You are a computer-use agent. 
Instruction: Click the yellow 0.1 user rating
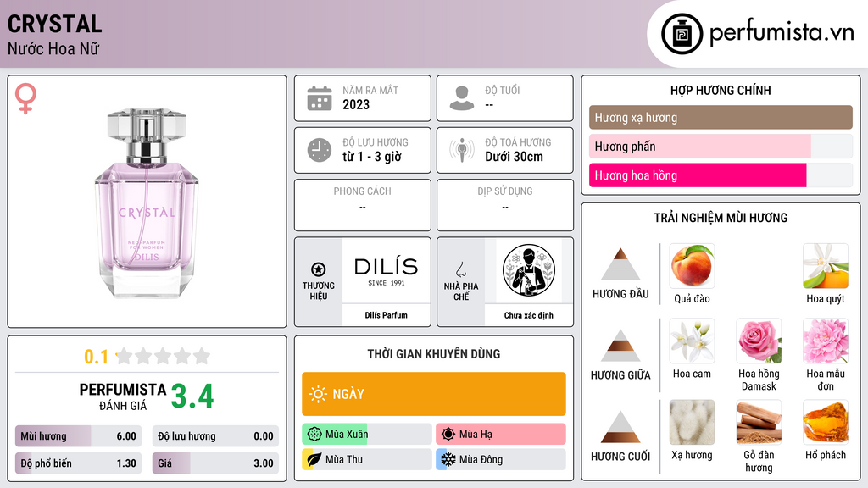[96, 357]
